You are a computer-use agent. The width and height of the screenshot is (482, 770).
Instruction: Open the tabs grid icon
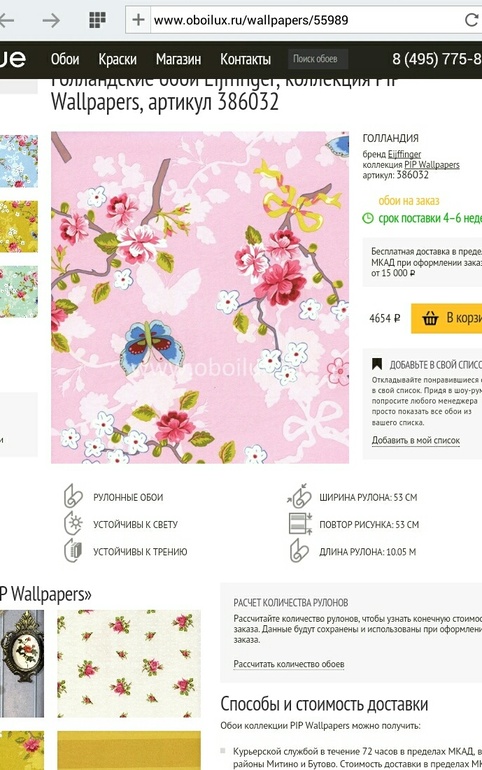coord(97,20)
